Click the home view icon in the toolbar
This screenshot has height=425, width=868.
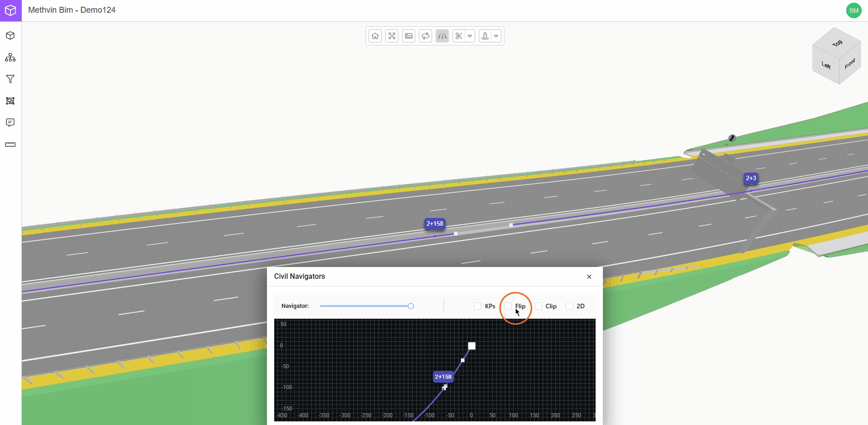375,35
